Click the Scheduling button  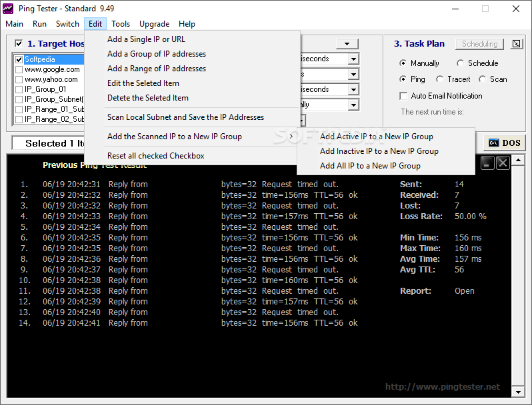click(x=479, y=44)
